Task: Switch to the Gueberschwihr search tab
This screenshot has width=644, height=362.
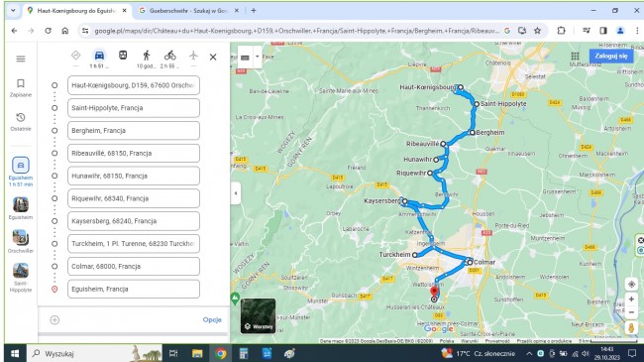Action: tap(187, 11)
